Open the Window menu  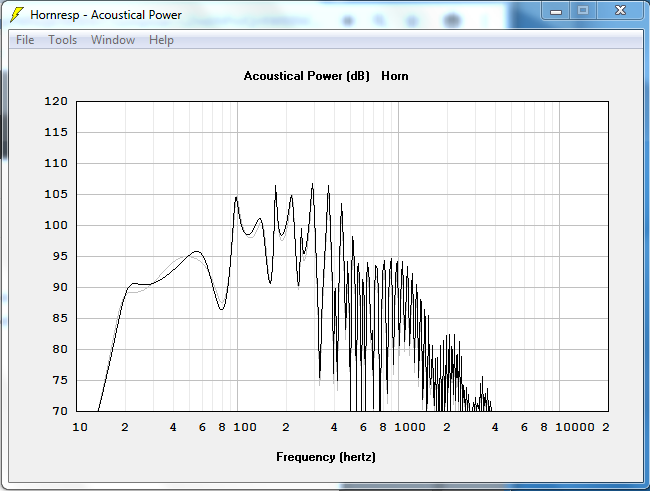coord(113,40)
